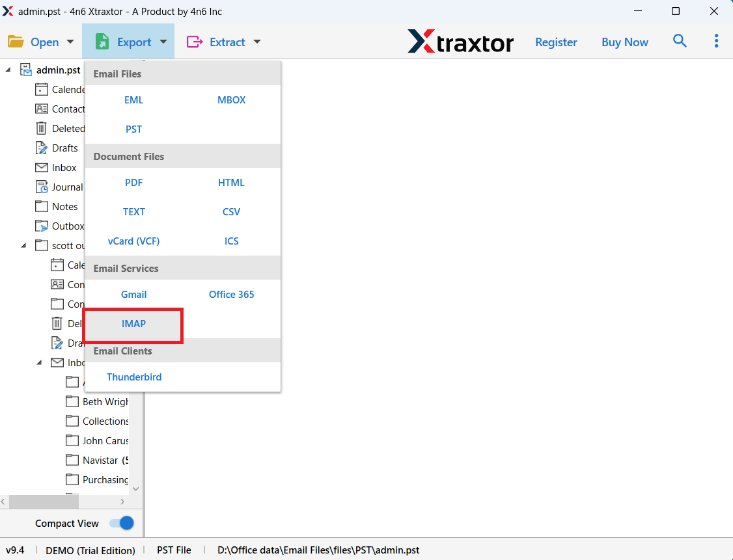Click the Register link
The width and height of the screenshot is (733, 560).
(x=556, y=41)
